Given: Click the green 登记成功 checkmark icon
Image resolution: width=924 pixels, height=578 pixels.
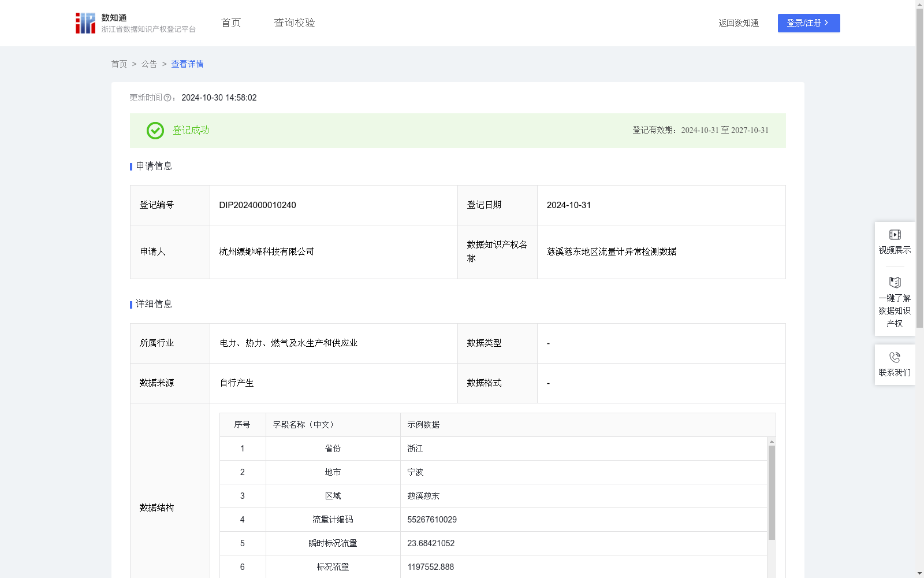Looking at the screenshot, I should (155, 131).
